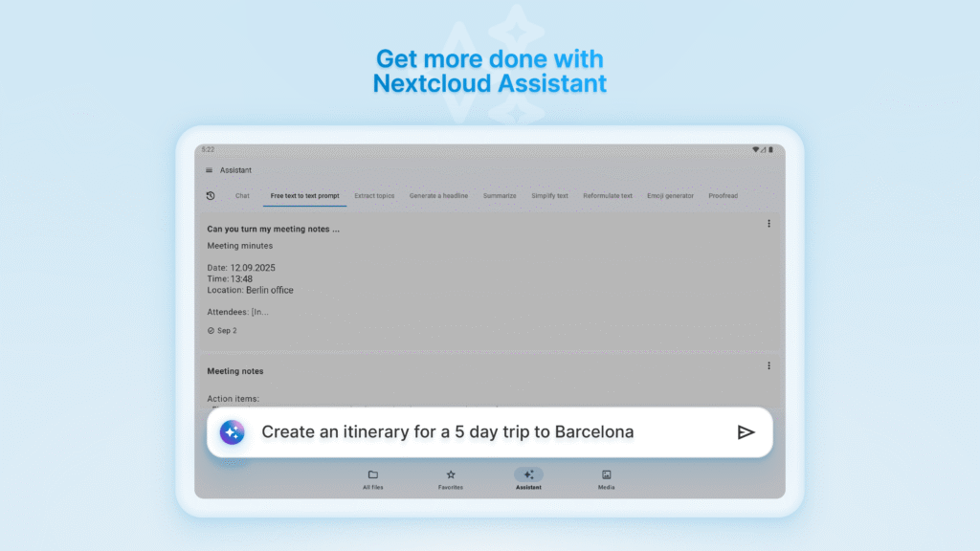Open the hamburger navigation menu
The height and width of the screenshot is (551, 980).
(209, 170)
